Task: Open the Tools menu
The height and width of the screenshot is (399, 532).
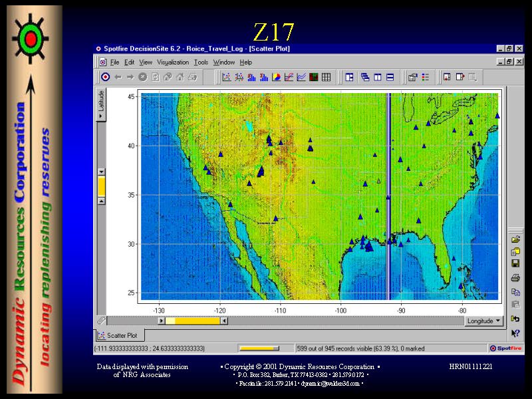Action: coord(201,63)
